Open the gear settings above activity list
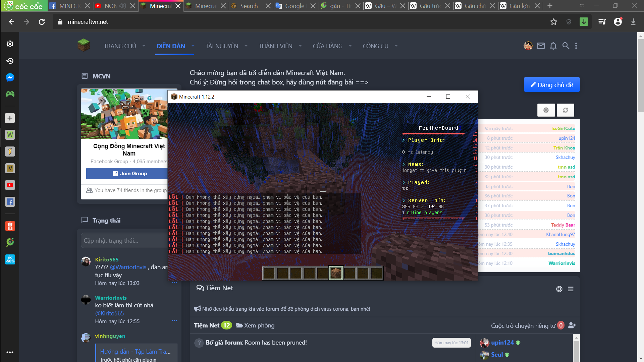 pos(546,110)
